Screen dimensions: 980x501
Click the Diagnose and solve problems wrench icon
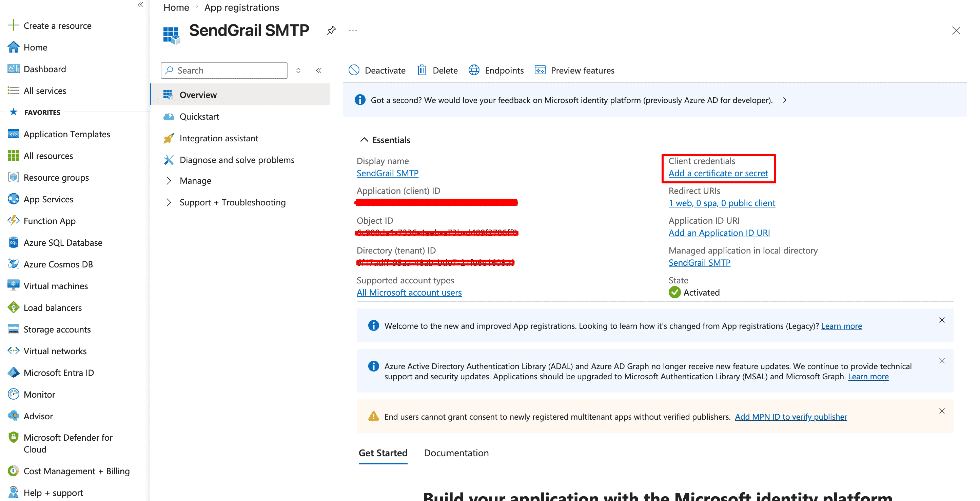point(169,160)
